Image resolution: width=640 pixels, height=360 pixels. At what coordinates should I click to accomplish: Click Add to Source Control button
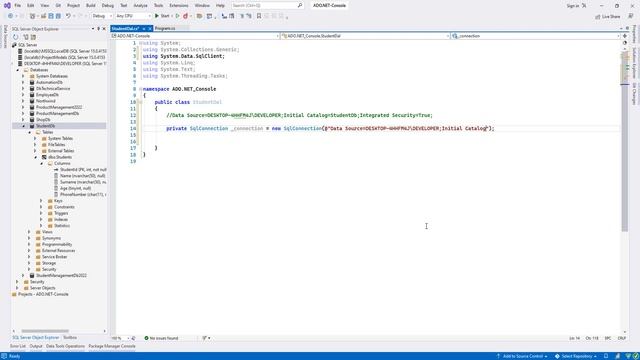click(x=522, y=356)
